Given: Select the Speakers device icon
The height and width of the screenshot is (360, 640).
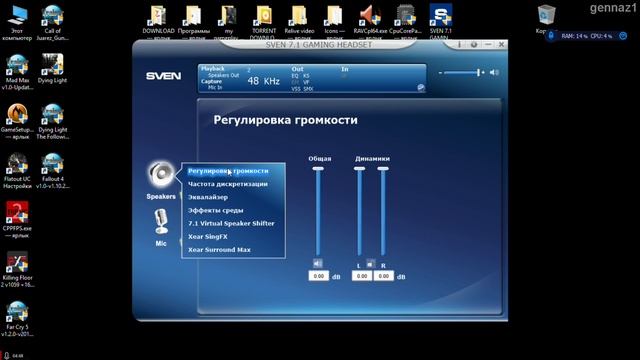Looking at the screenshot, I should (161, 174).
